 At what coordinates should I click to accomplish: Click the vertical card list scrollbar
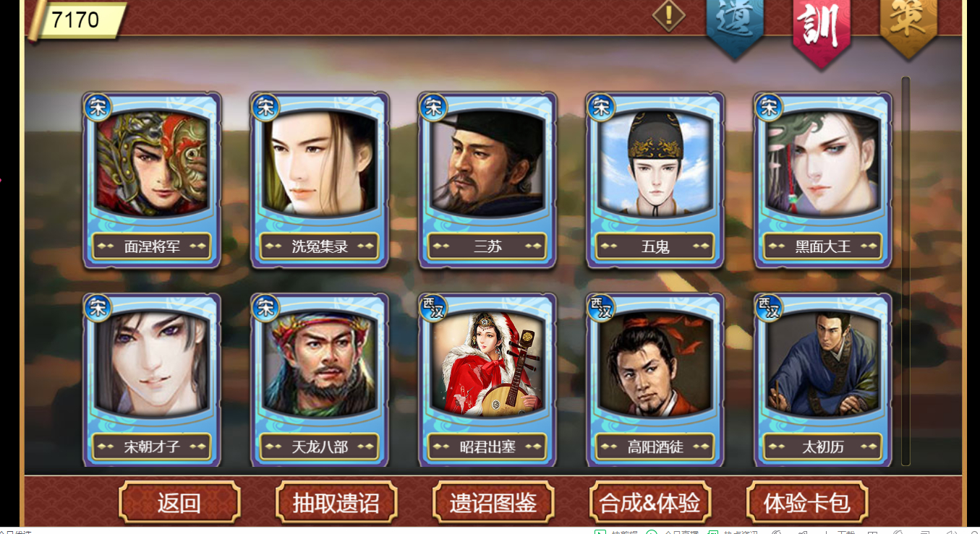coord(906,271)
